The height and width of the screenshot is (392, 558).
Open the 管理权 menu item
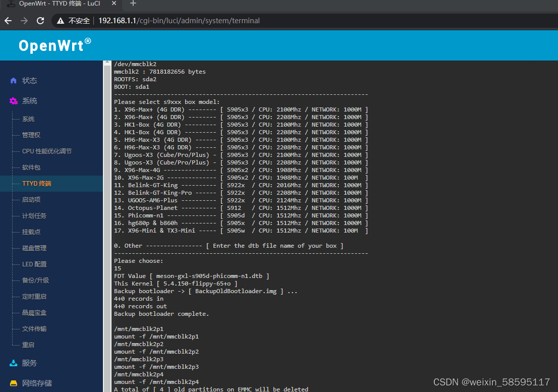pyautogui.click(x=31, y=135)
